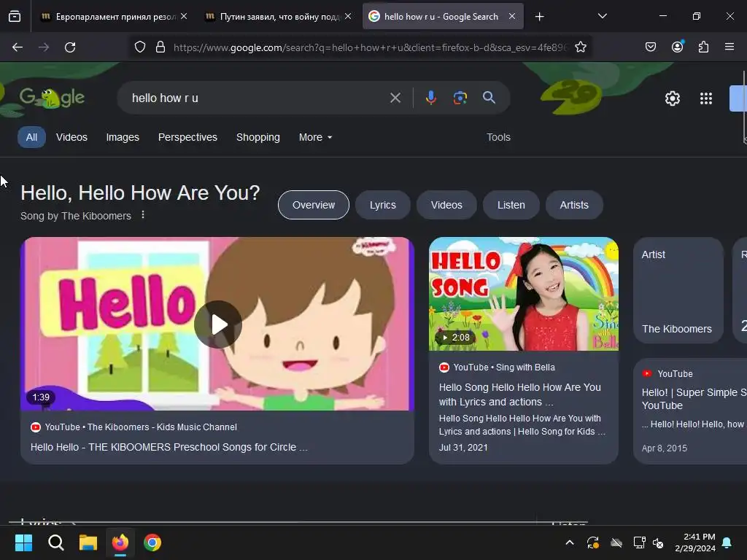Show hidden system tray icons
The height and width of the screenshot is (560, 747).
(569, 542)
